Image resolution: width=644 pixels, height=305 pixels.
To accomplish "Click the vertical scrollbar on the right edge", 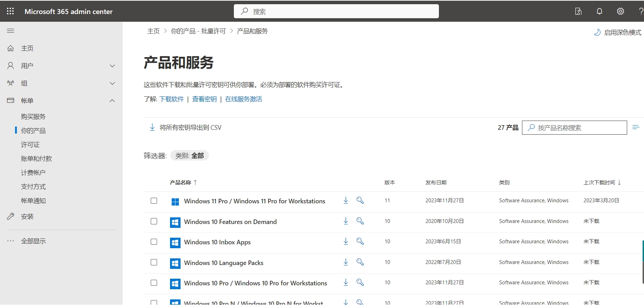I will pos(643,261).
